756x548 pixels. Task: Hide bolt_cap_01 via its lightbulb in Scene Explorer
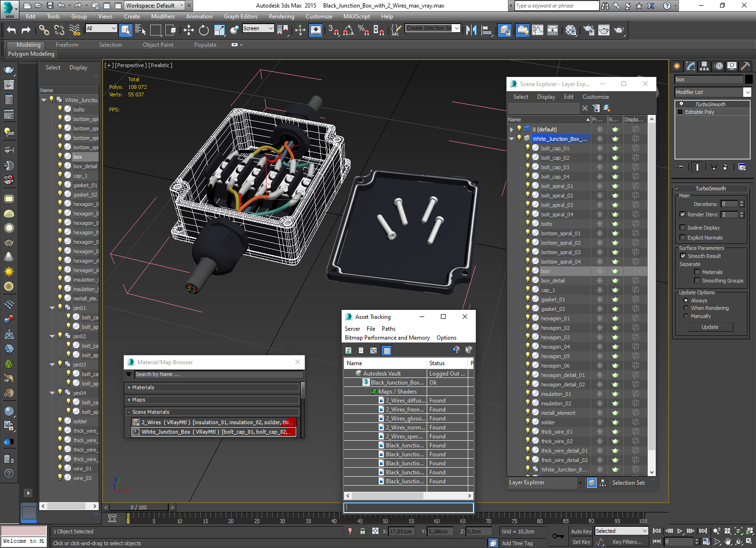[x=528, y=148]
